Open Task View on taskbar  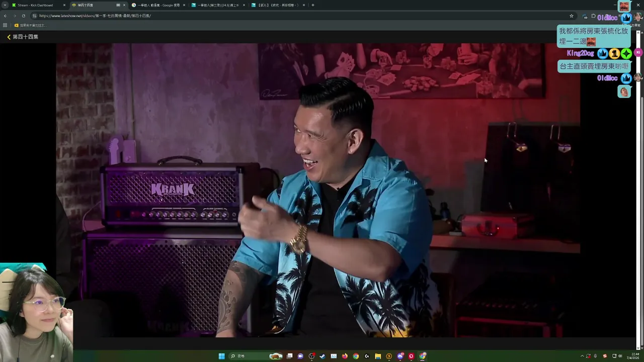click(289, 356)
